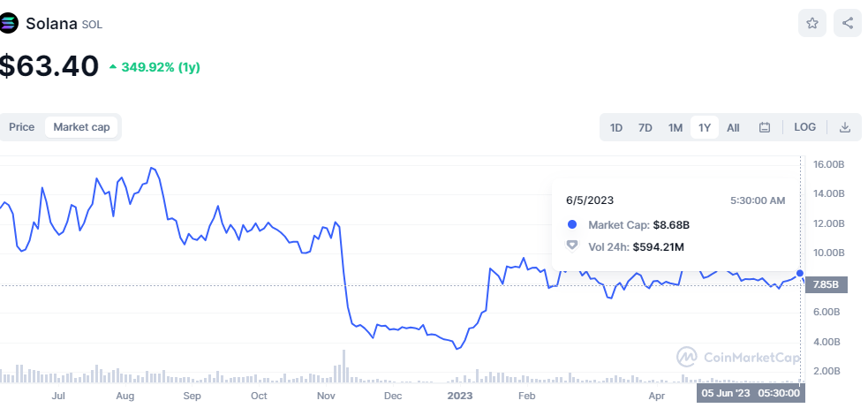Click the Apr month label on axis

pos(657,396)
